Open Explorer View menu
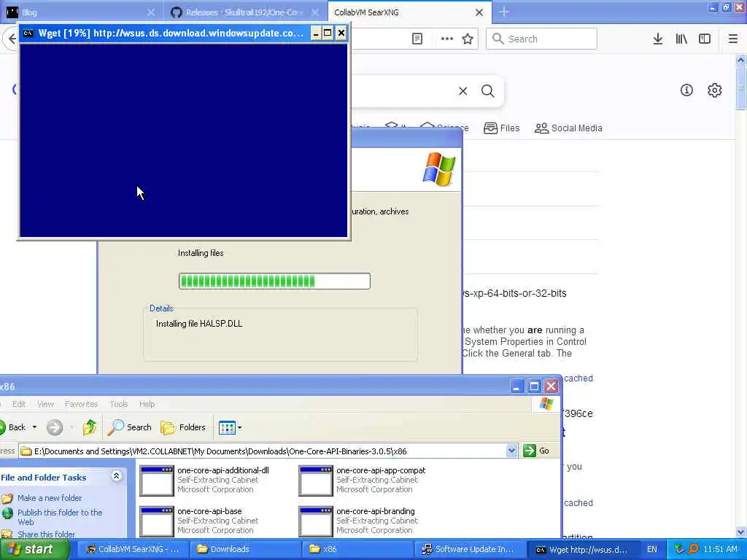The image size is (747, 560). click(x=45, y=404)
